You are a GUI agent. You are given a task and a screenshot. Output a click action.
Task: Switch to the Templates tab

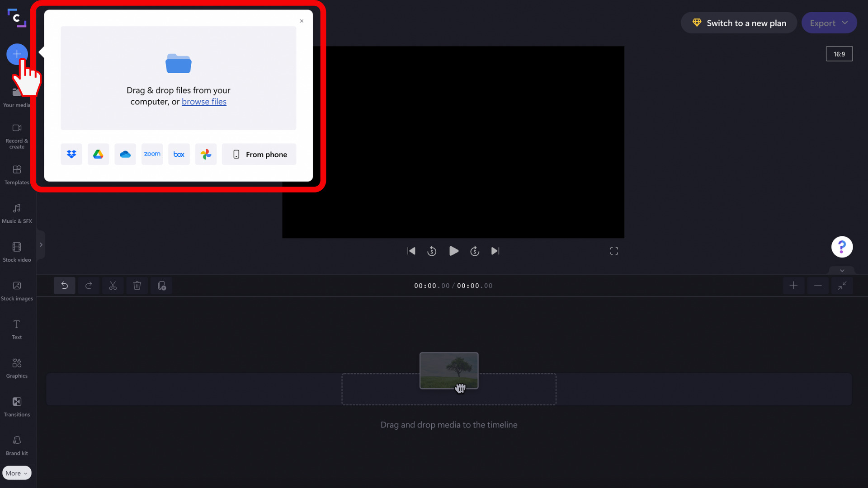click(x=17, y=175)
